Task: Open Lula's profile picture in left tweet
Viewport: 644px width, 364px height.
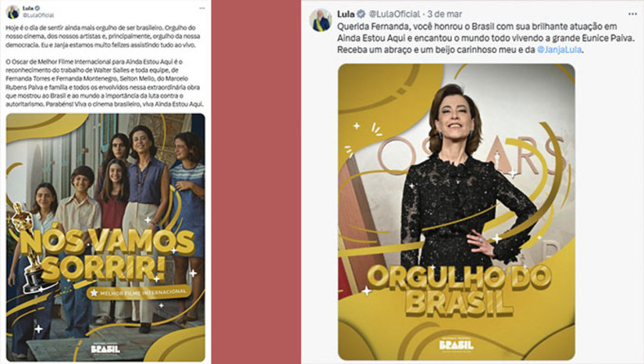Action: click(12, 12)
